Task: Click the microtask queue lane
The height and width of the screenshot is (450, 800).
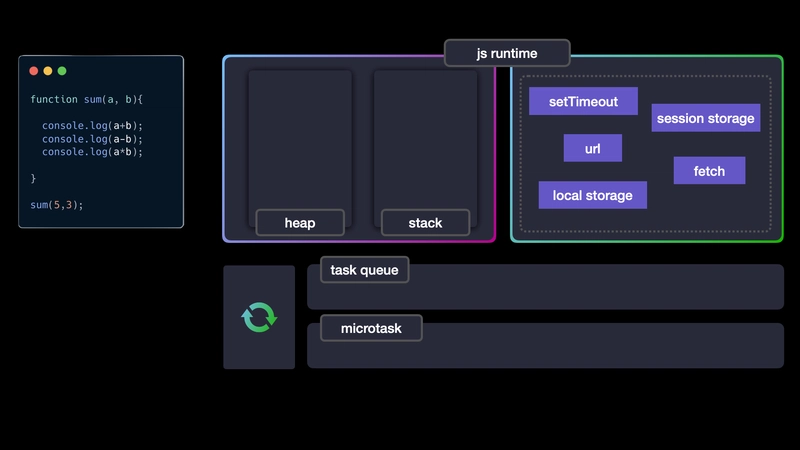Action: [x=545, y=346]
